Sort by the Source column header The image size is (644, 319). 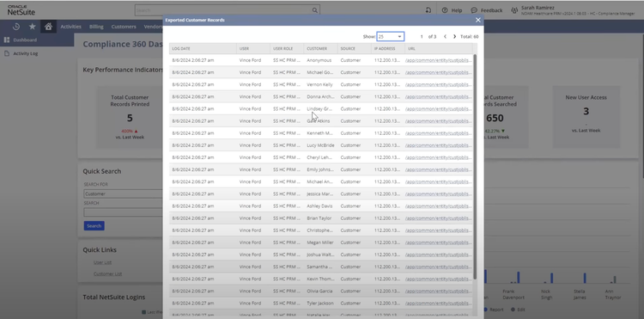pos(347,48)
